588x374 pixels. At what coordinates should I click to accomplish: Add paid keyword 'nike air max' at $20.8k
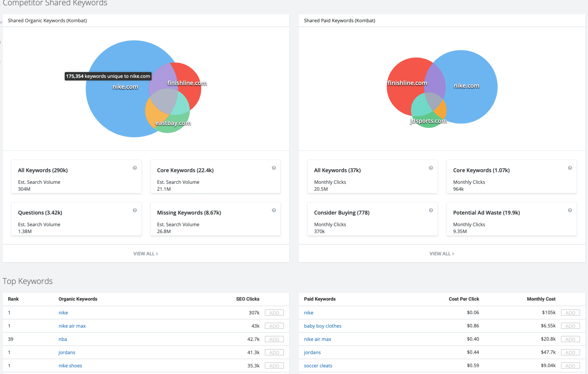(x=570, y=339)
